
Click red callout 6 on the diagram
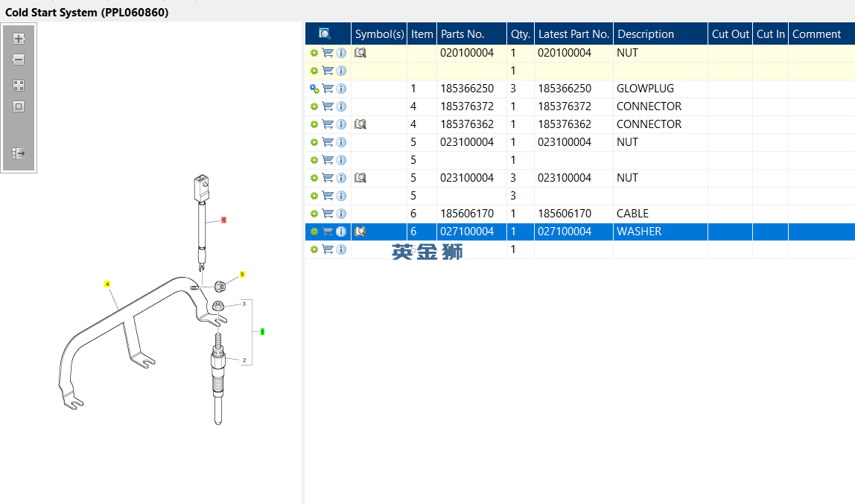point(223,220)
